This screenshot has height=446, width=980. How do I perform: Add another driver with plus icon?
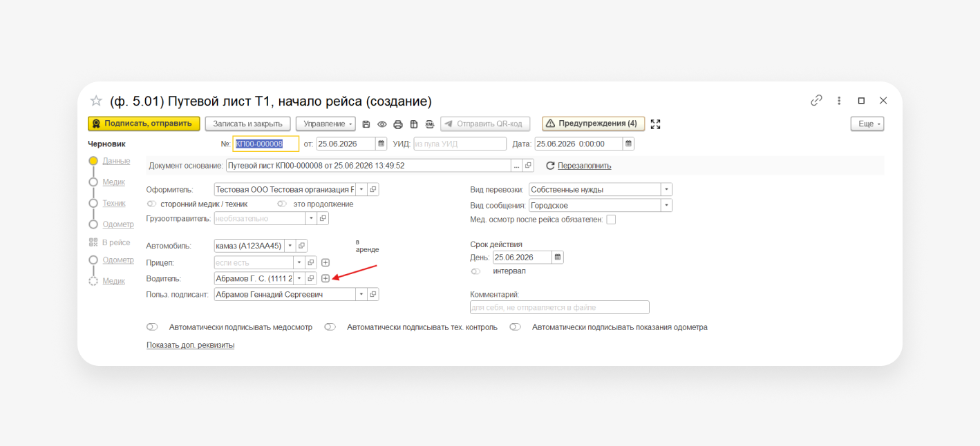pyautogui.click(x=326, y=278)
